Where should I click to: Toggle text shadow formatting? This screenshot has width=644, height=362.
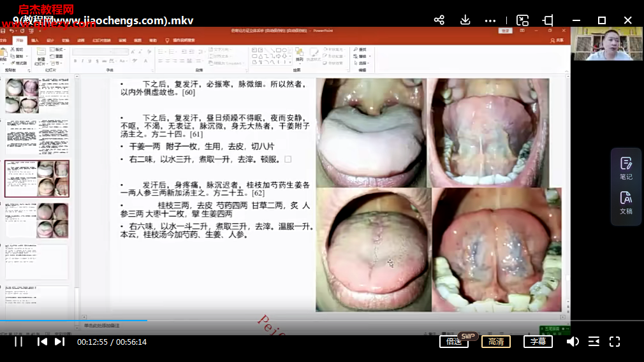point(98,61)
